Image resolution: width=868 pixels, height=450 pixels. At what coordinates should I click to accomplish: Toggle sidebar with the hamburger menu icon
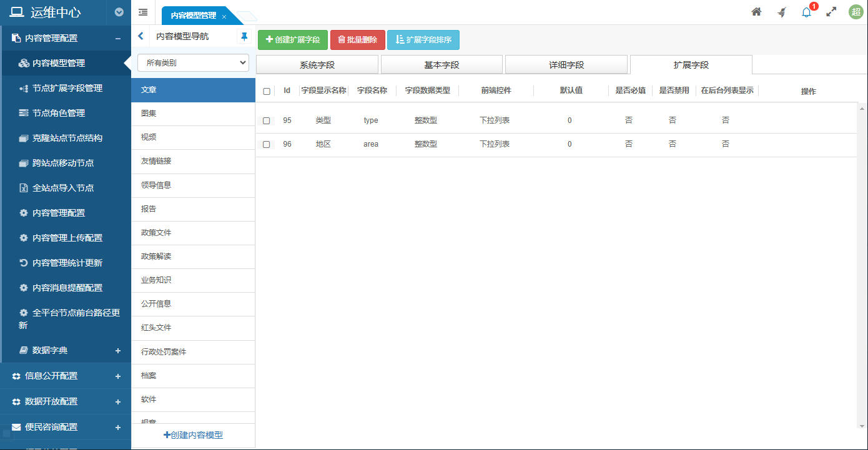(x=143, y=12)
